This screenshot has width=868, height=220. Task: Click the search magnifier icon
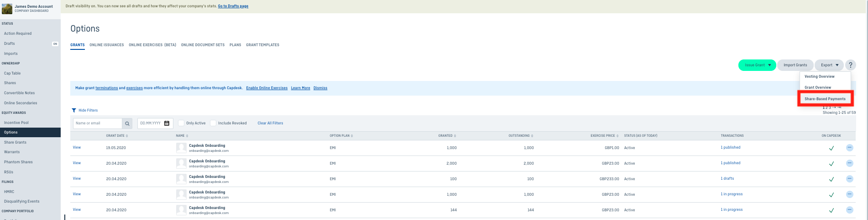click(127, 123)
